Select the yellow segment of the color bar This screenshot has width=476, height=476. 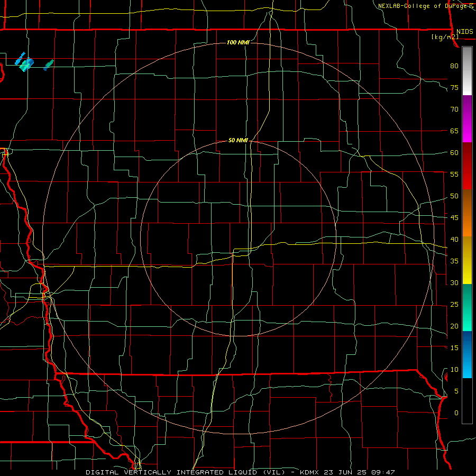pyautogui.click(x=467, y=260)
